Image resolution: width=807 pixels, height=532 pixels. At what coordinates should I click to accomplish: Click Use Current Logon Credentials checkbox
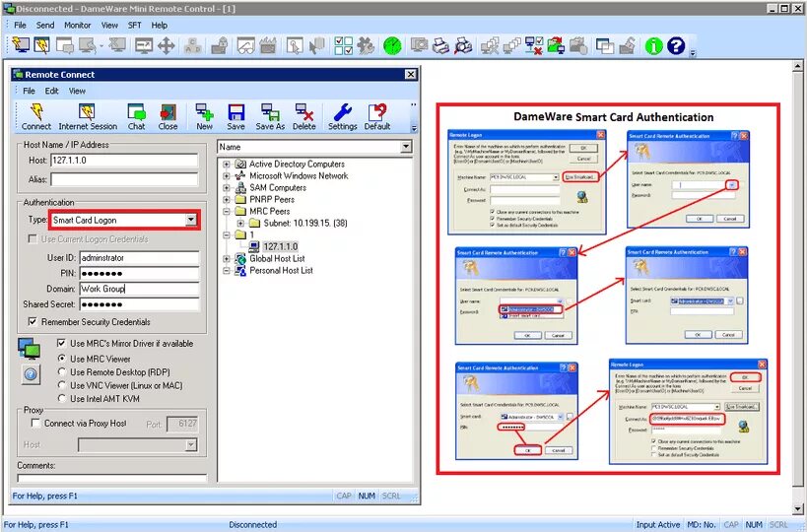coord(33,239)
